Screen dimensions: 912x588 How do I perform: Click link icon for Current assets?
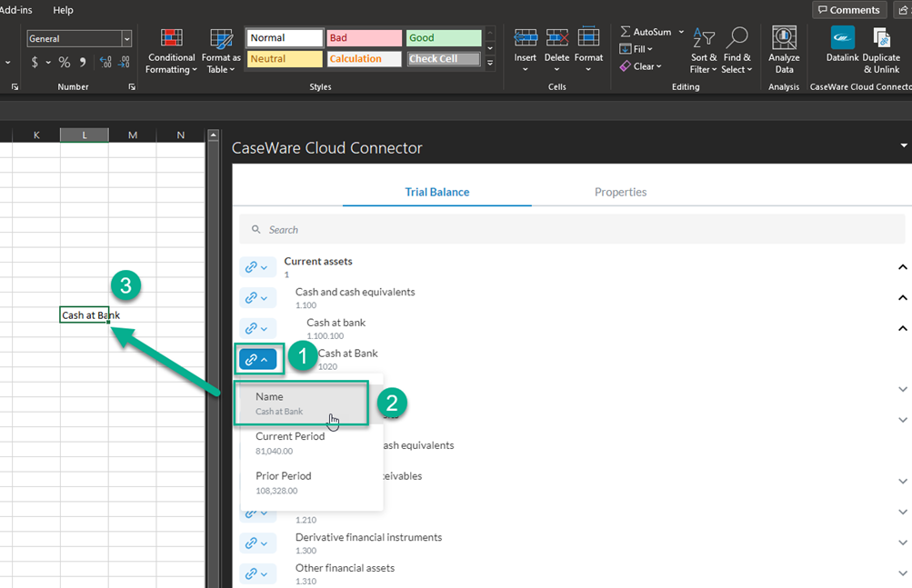pyautogui.click(x=257, y=267)
